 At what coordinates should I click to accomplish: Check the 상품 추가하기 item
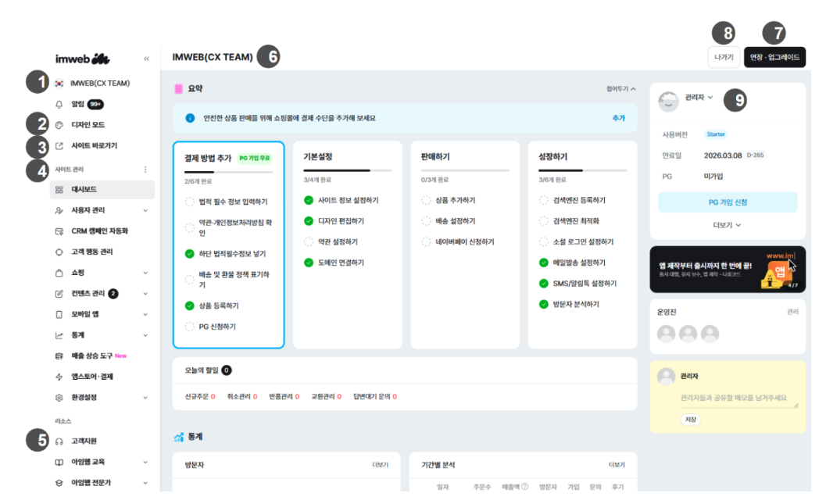pos(426,200)
